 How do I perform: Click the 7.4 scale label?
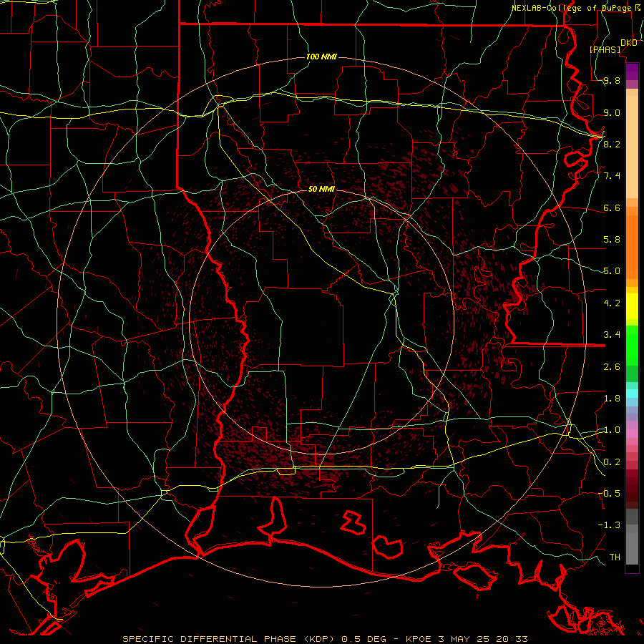coord(612,176)
